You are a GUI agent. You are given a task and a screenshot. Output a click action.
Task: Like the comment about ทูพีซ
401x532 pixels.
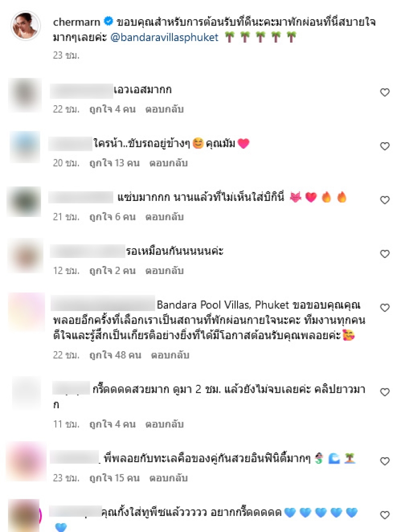(384, 515)
